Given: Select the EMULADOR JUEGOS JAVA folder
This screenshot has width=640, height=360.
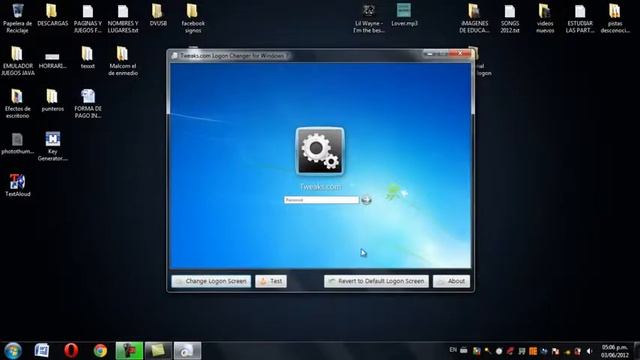Looking at the screenshot, I should tap(18, 61).
